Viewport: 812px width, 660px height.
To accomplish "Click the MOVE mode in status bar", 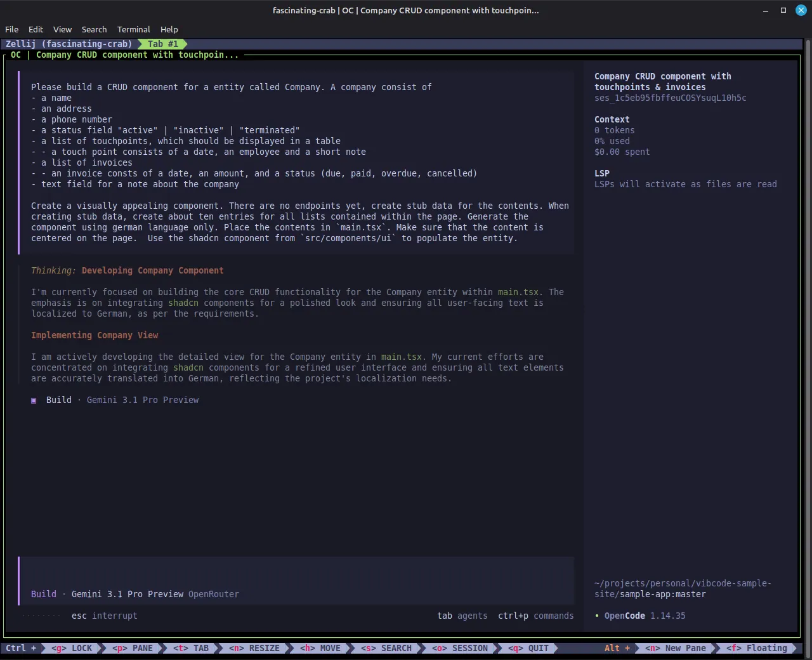I will point(320,648).
